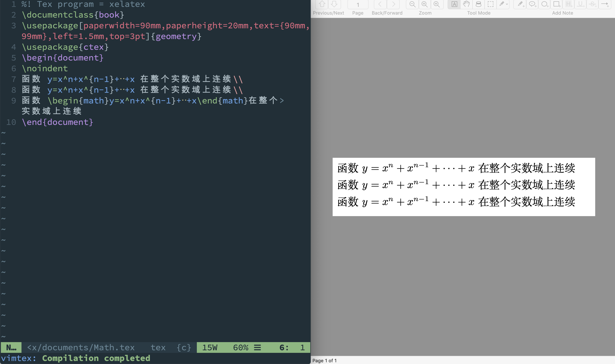Image resolution: width=615 pixels, height=364 pixels.
Task: Add a strikethrough annotation
Action: pyautogui.click(x=592, y=4)
